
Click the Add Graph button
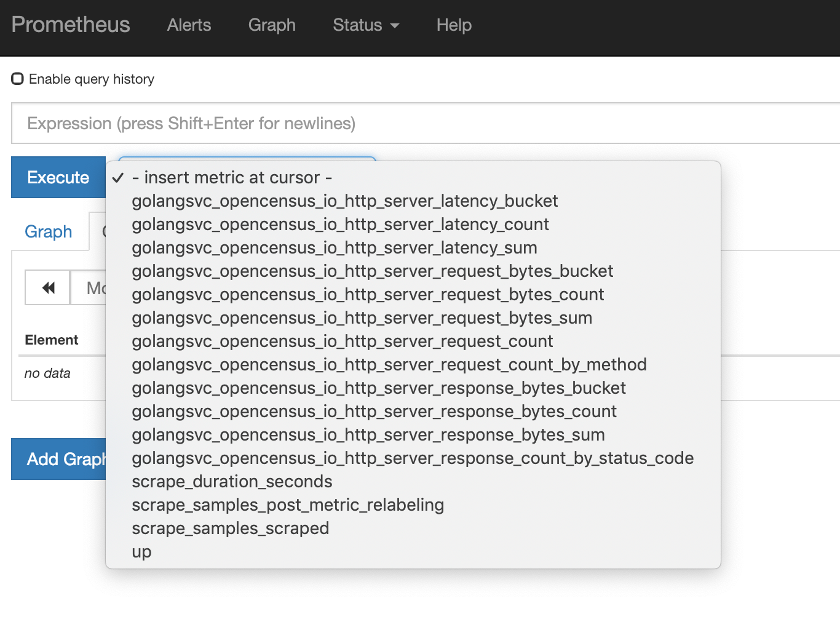(59, 460)
